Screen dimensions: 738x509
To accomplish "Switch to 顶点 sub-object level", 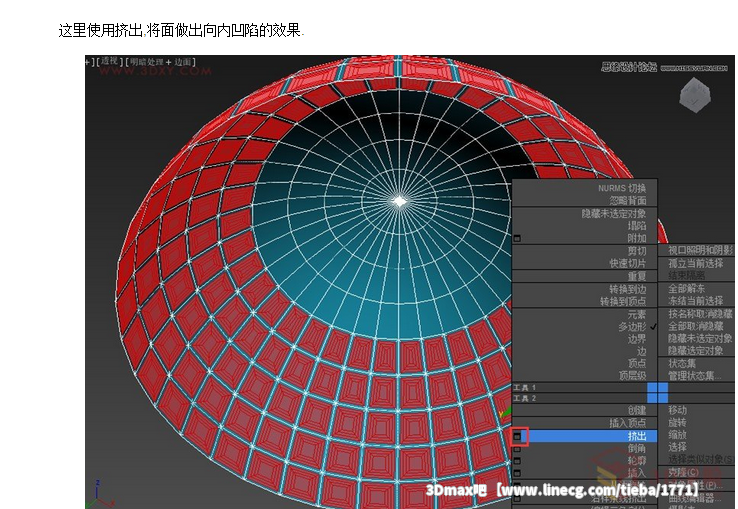I will click(x=637, y=364).
